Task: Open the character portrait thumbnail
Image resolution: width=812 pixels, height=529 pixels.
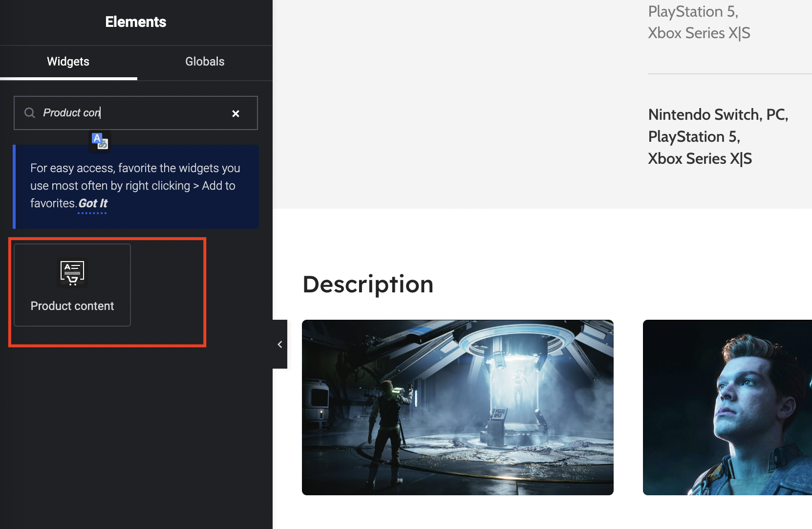Action: (727, 408)
